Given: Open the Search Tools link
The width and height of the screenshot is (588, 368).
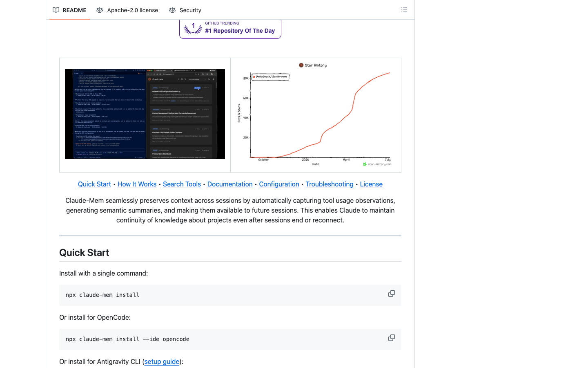Looking at the screenshot, I should pos(182,184).
